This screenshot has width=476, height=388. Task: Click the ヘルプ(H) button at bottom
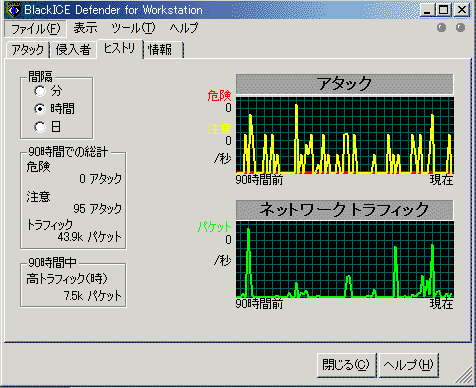pos(408,365)
